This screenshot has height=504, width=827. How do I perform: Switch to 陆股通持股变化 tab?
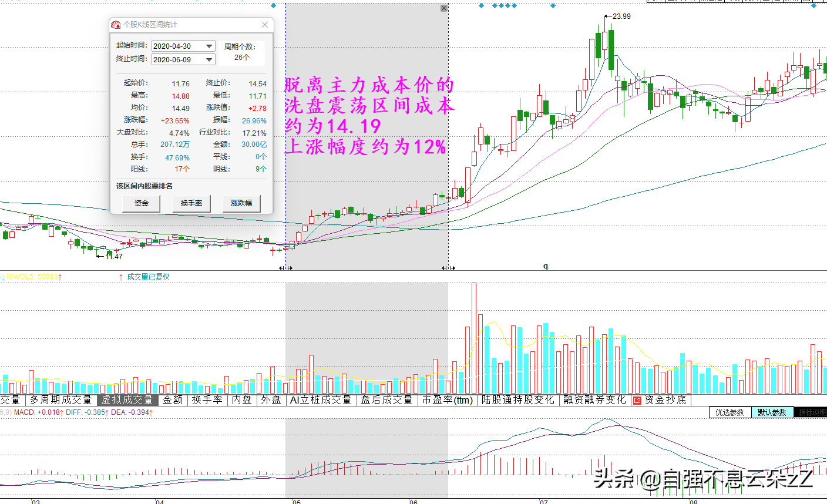[517, 400]
